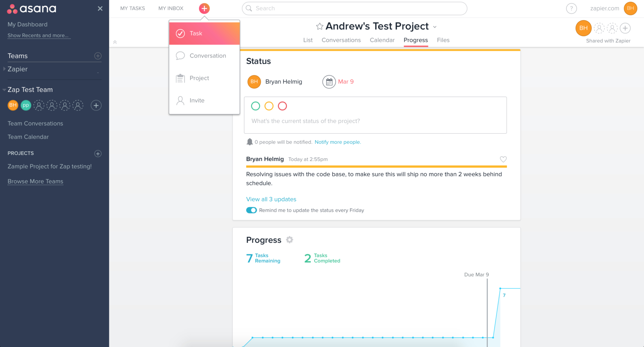
Task: Click the Asana logo in sidebar
Action: 31,9
